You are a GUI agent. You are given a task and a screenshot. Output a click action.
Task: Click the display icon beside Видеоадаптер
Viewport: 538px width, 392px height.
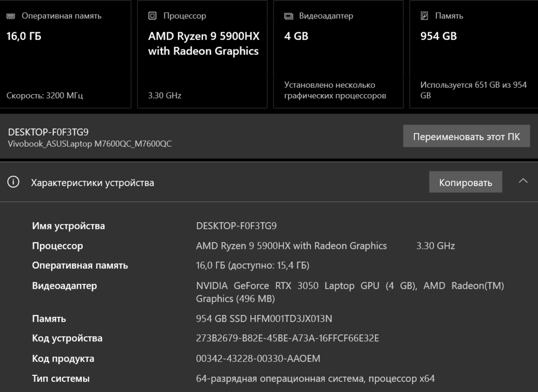[x=288, y=16]
